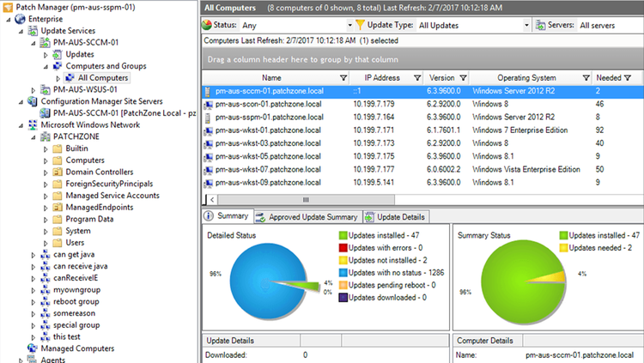Expand the All Computers node
This screenshot has width=644, height=363.
58,78
